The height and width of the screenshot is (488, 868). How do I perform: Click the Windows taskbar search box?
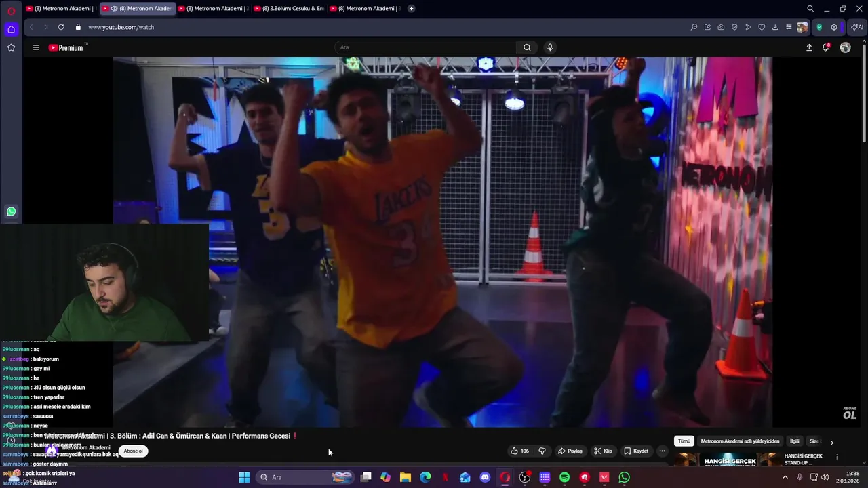point(307,477)
